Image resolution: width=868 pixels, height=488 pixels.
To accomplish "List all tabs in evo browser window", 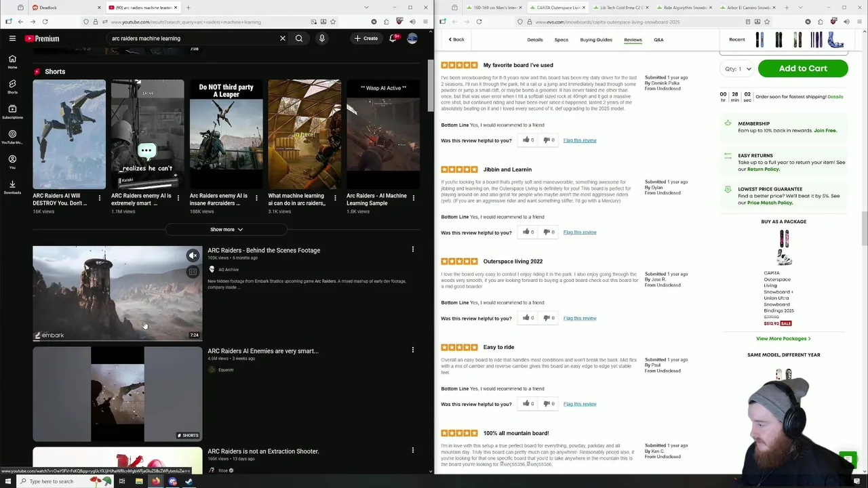I will (x=800, y=7).
